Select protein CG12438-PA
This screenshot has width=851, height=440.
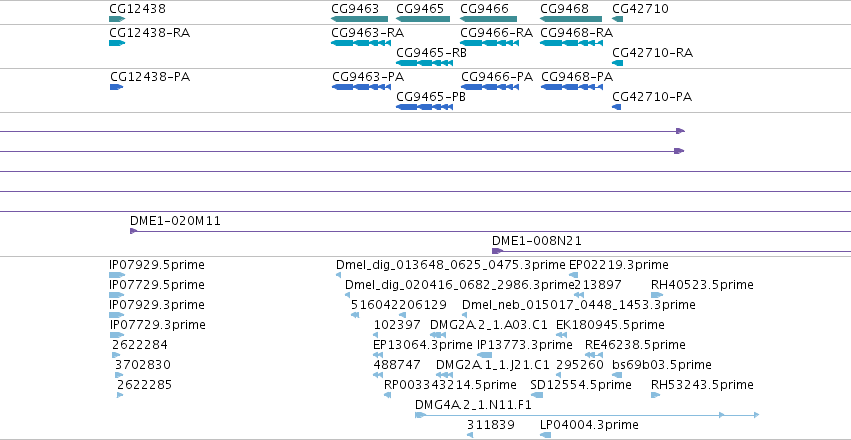point(150,78)
